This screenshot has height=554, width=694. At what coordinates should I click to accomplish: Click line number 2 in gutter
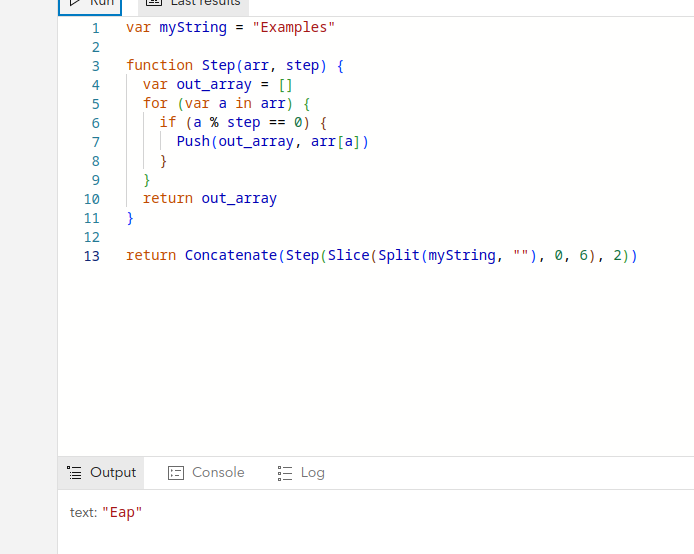tap(96, 47)
